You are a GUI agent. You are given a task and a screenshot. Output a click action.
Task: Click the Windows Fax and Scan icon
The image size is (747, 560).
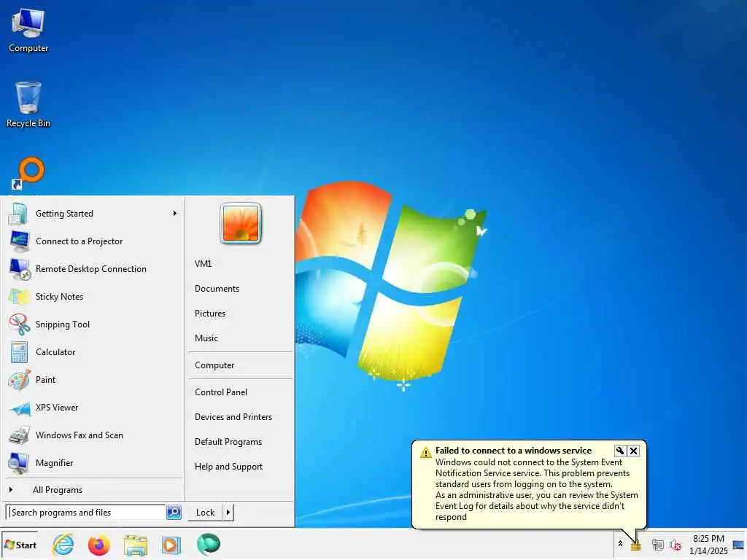click(20, 435)
